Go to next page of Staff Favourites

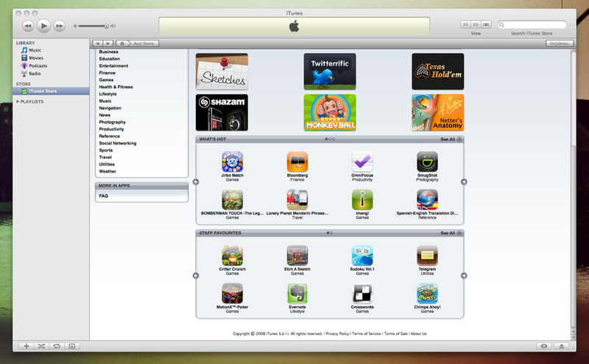tap(464, 276)
